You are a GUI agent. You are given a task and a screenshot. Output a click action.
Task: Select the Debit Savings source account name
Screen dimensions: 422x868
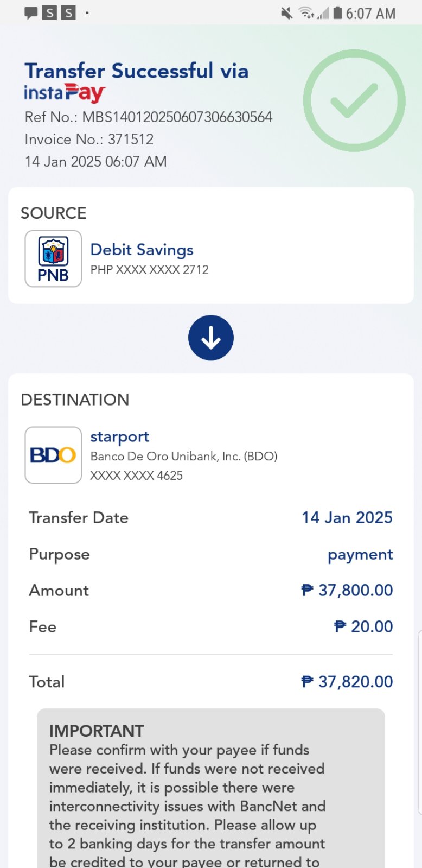coord(142,250)
